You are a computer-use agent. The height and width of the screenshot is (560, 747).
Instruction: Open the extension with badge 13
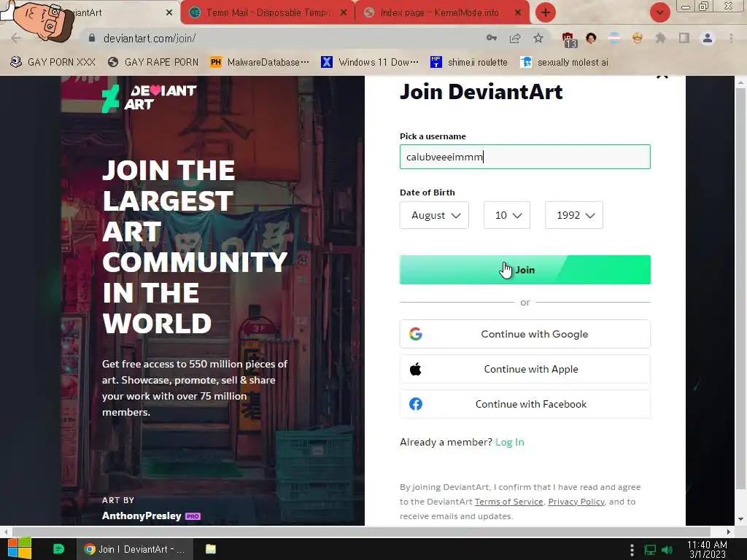click(569, 40)
